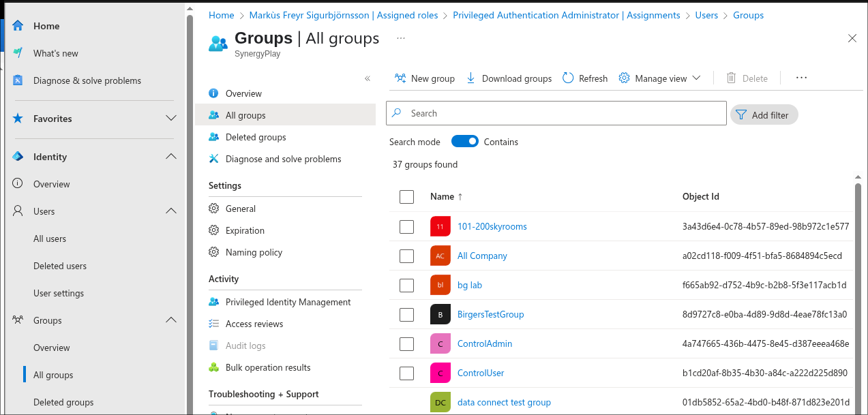Open the toolbar more options ellipsis
Viewport: 868px width, 415px height.
tap(801, 78)
